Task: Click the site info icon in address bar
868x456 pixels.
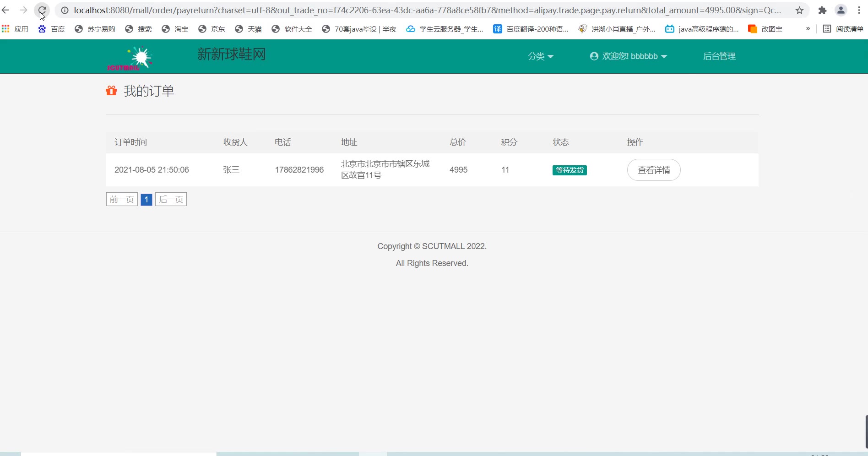Action: (65, 10)
